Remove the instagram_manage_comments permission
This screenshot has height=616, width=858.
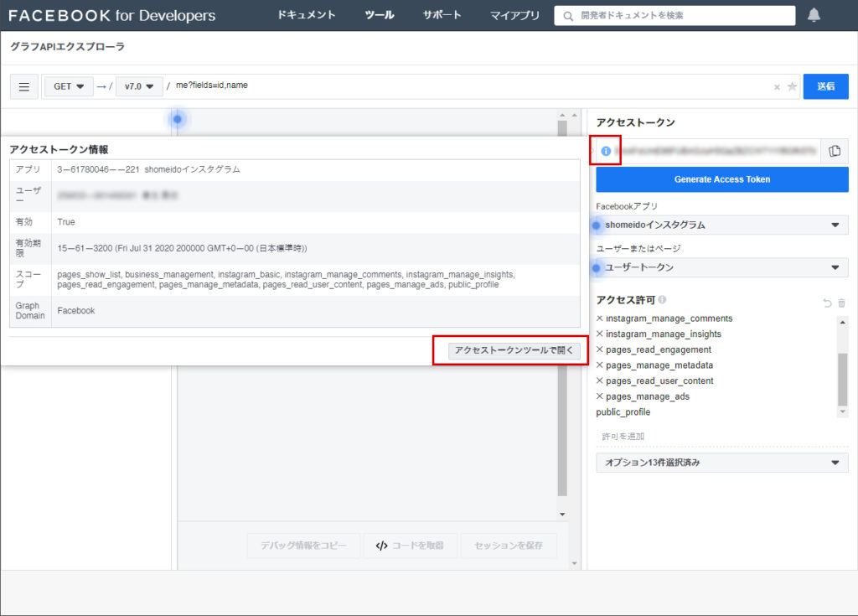[600, 318]
